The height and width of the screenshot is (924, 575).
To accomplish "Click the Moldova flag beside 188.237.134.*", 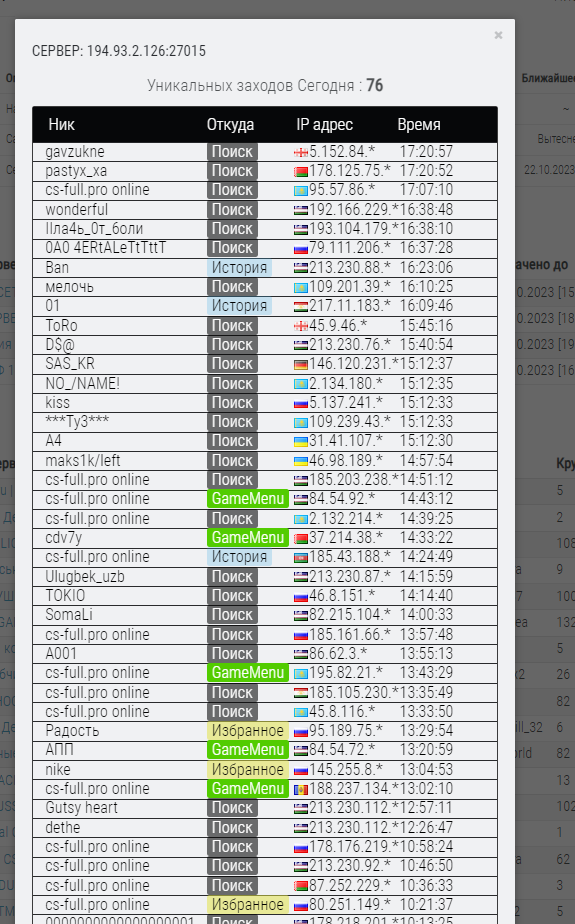I will (x=301, y=790).
